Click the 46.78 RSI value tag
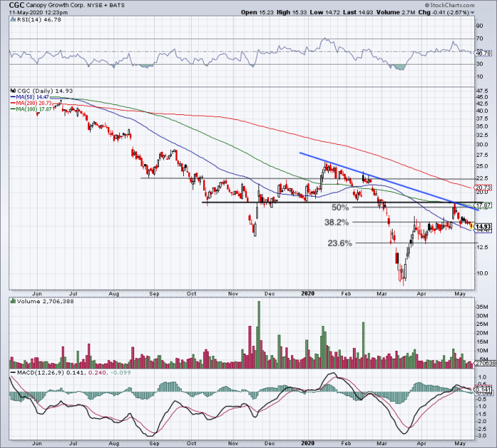Viewport: 497px width, 448px height. 483,53
